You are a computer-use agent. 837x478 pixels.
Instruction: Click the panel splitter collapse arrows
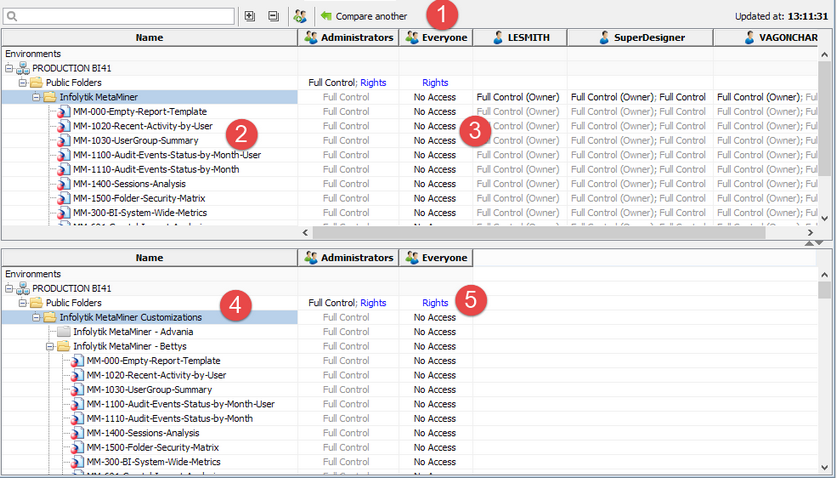click(x=815, y=243)
